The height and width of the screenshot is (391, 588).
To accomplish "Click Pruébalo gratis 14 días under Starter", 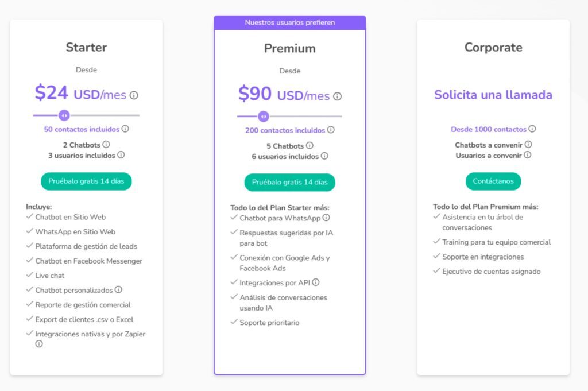I will 86,181.
